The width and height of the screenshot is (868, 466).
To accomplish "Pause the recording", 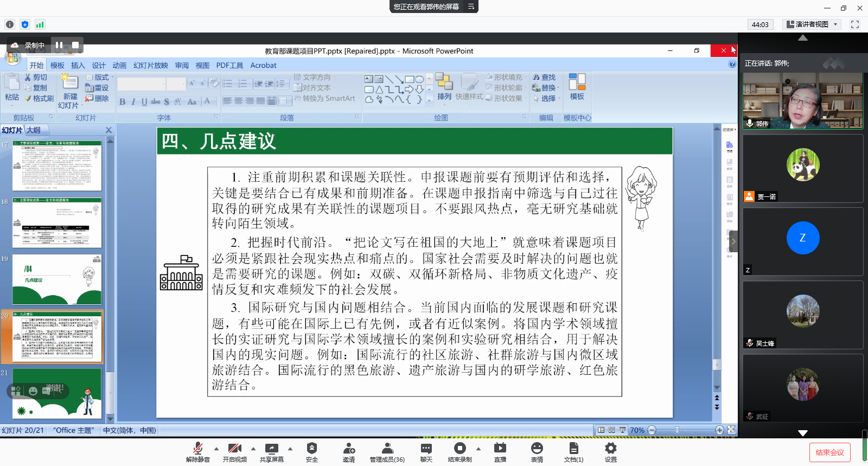I will 59,45.
